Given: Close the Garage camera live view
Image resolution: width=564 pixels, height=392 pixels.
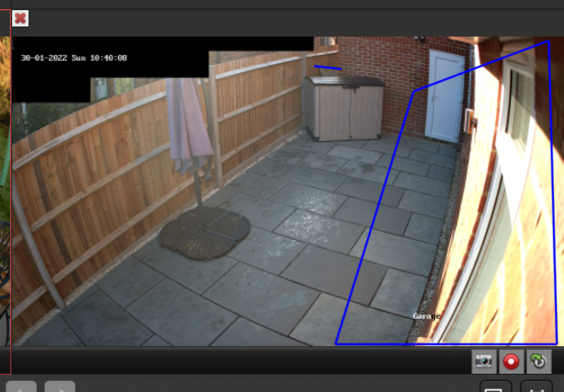Looking at the screenshot, I should pos(20,19).
